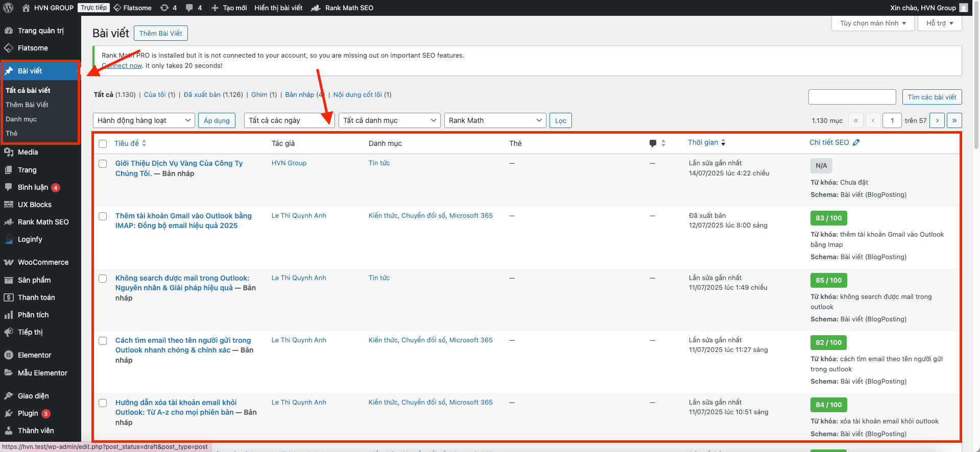Click the Lọc filter button
980x452 pixels.
point(561,120)
